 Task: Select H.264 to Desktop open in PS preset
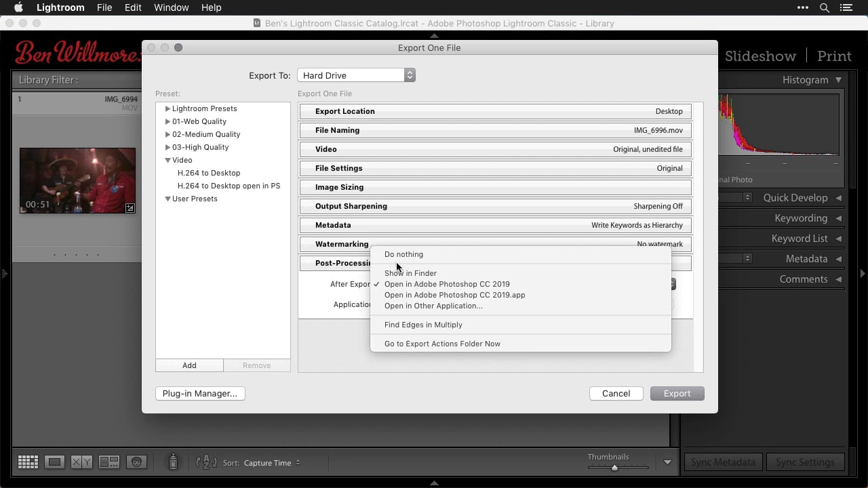(229, 186)
